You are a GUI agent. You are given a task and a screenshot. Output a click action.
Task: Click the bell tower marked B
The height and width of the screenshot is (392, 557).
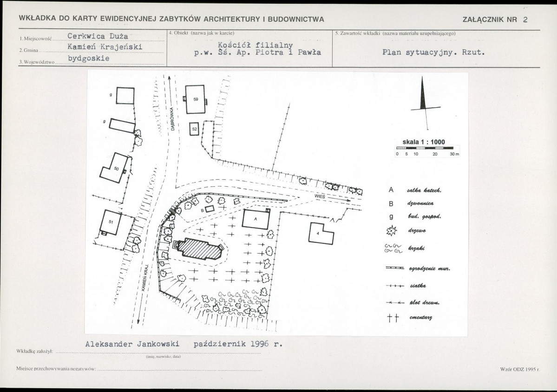tap(210, 209)
